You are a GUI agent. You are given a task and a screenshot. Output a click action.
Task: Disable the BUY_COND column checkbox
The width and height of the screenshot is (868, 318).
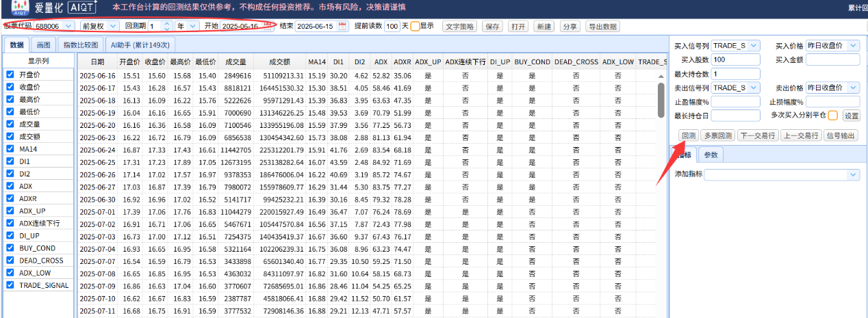10,248
